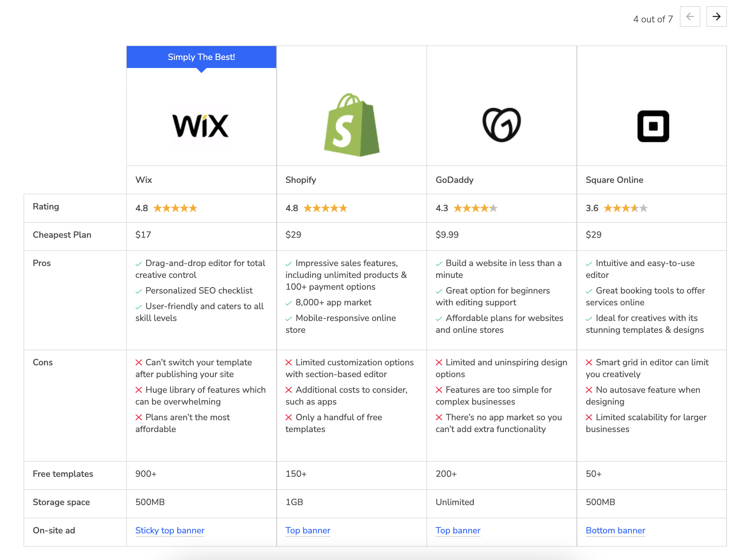Click the Shopify bag logo
This screenshot has height=560, width=745.
point(351,125)
